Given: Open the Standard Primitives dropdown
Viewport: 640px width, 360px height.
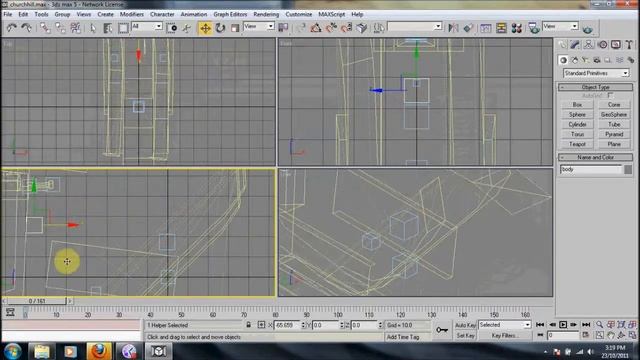Looking at the screenshot, I should click(x=596, y=73).
